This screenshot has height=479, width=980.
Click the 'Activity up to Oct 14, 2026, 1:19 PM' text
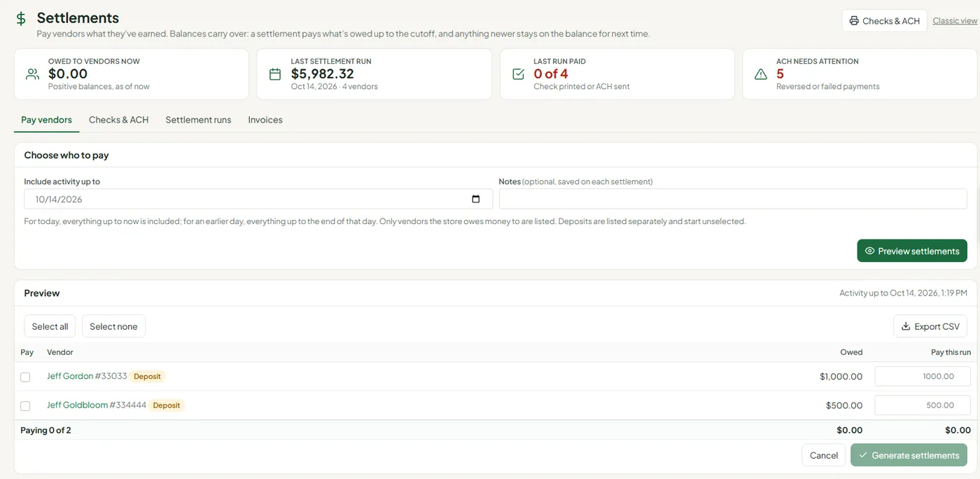[903, 293]
